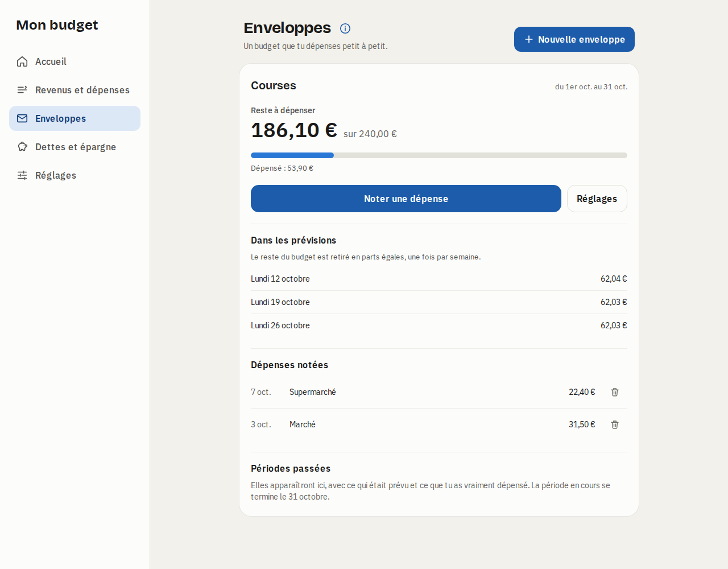728x569 pixels.
Task: Open Réglages button of the Courses envelope
Action: [597, 199]
